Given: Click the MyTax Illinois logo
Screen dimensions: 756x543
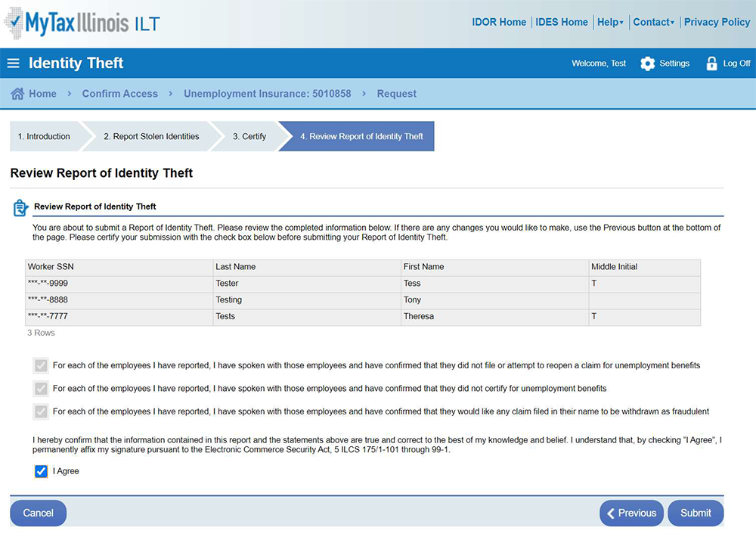Looking at the screenshot, I should (x=82, y=23).
